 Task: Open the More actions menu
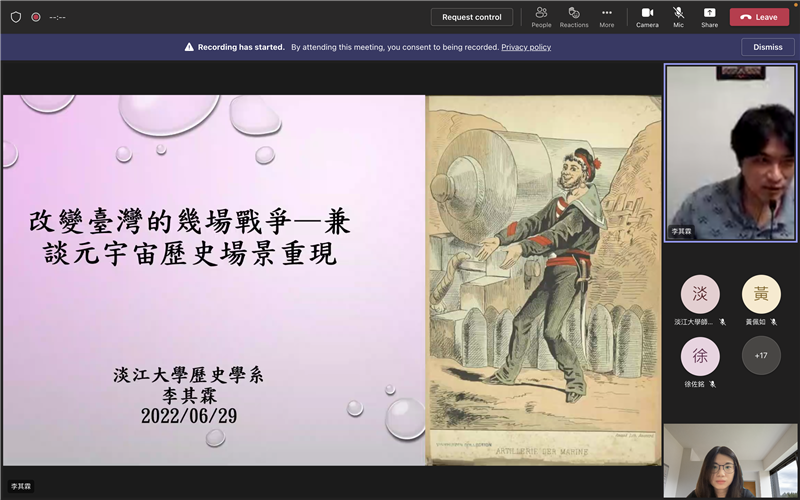click(607, 16)
